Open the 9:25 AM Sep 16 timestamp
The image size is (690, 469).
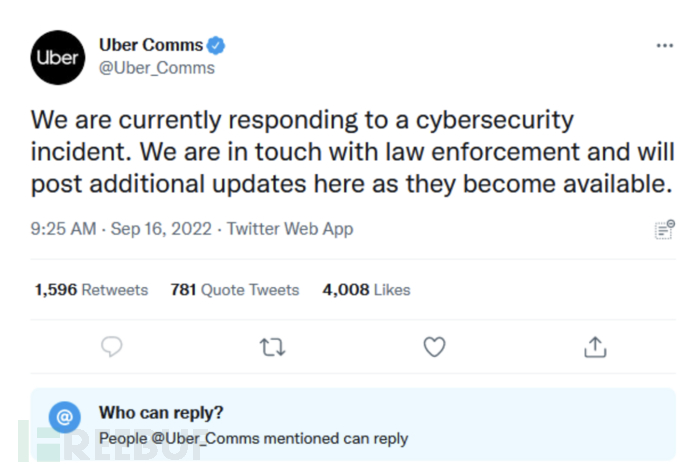(x=121, y=229)
